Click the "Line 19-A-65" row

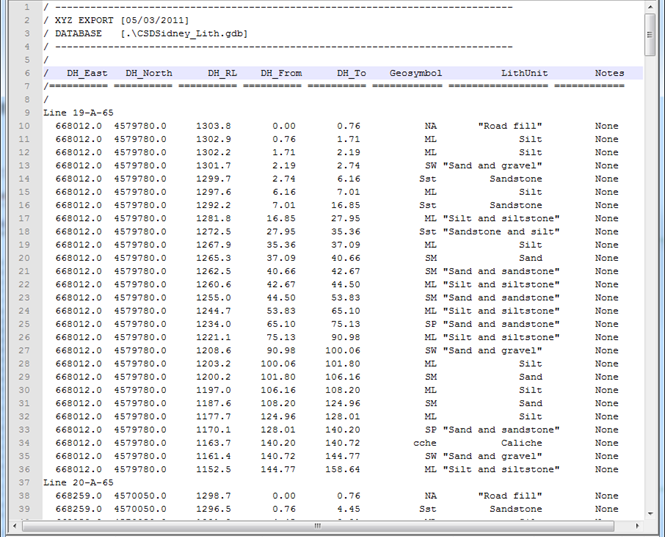click(78, 113)
